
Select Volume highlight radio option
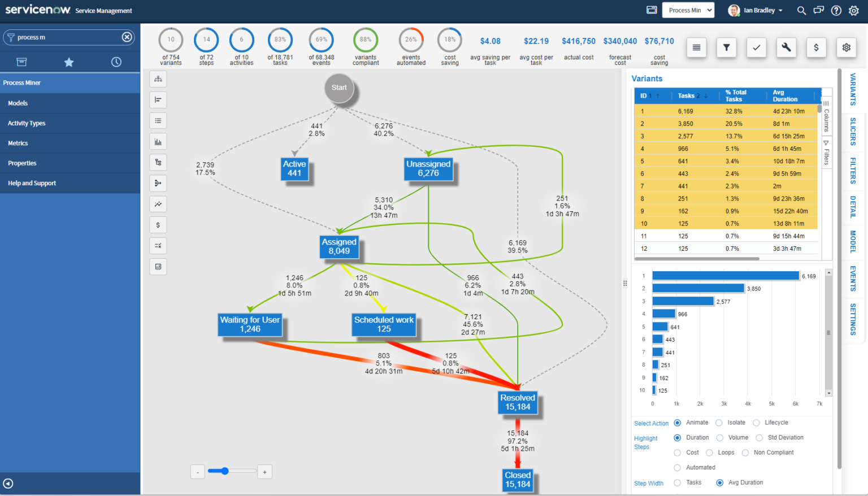[719, 438]
